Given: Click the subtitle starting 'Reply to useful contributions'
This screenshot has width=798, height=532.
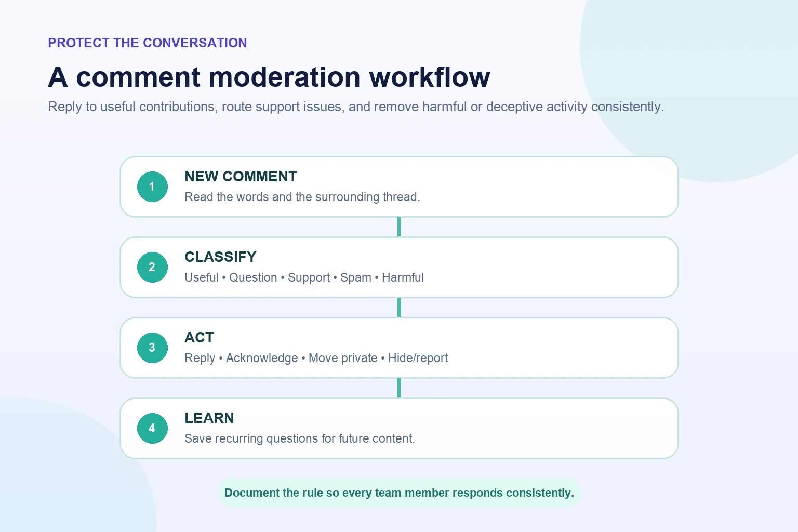Looking at the screenshot, I should pos(356,107).
